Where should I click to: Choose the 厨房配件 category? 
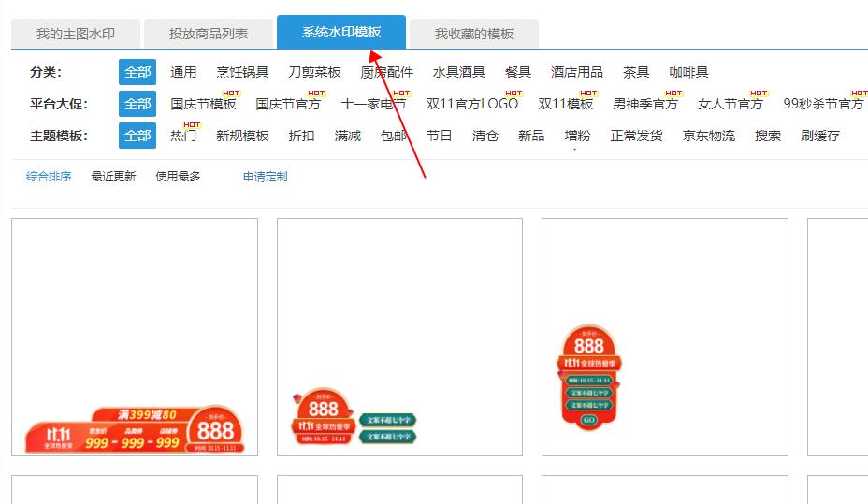pyautogui.click(x=387, y=72)
